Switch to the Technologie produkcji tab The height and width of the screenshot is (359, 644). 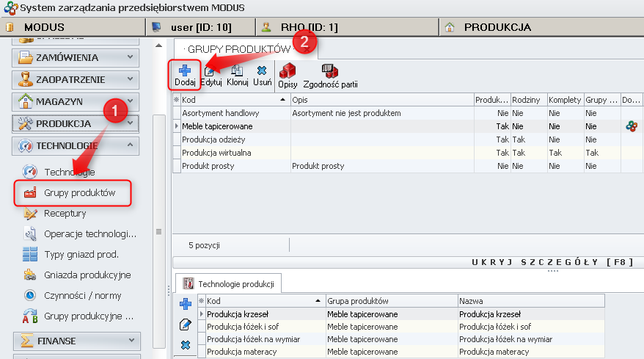pos(229,283)
